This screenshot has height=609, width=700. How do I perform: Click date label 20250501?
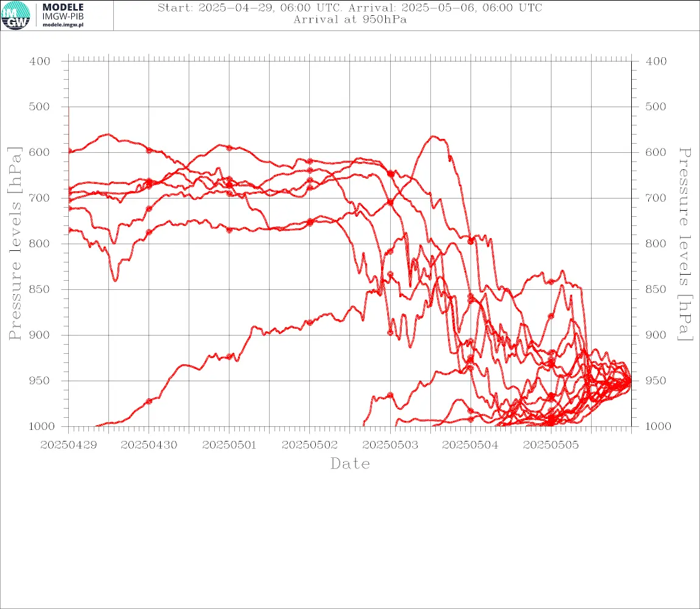tap(229, 445)
